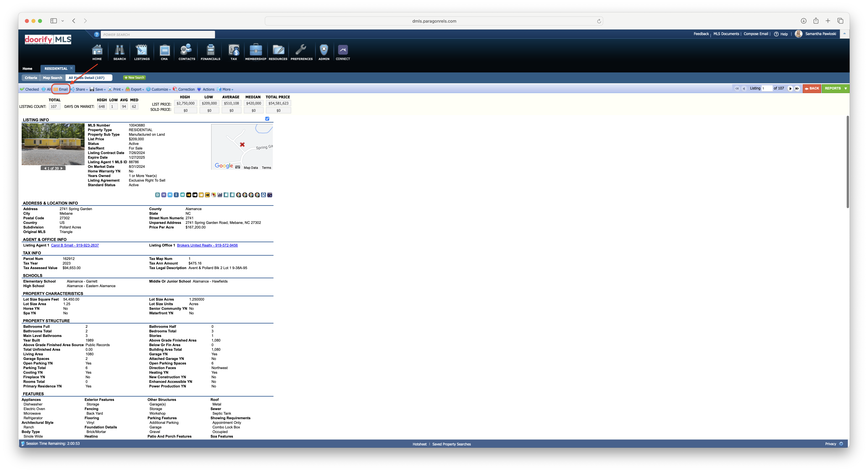Viewport: 868px width, 472px height.
Task: Open Brokers United Realty office link
Action: [207, 245]
